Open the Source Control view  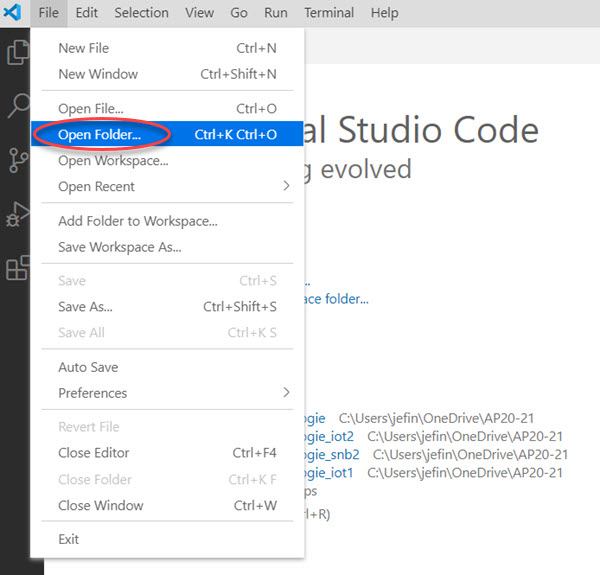tap(18, 160)
